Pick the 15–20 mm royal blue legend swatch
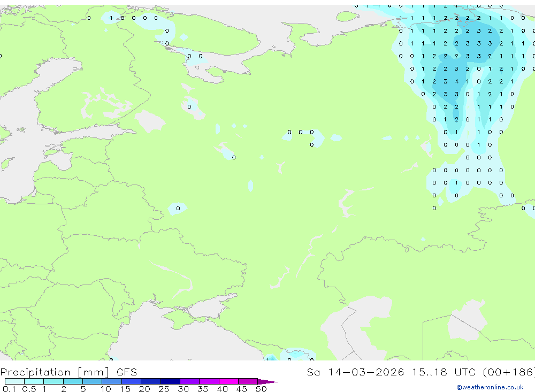 point(132,381)
